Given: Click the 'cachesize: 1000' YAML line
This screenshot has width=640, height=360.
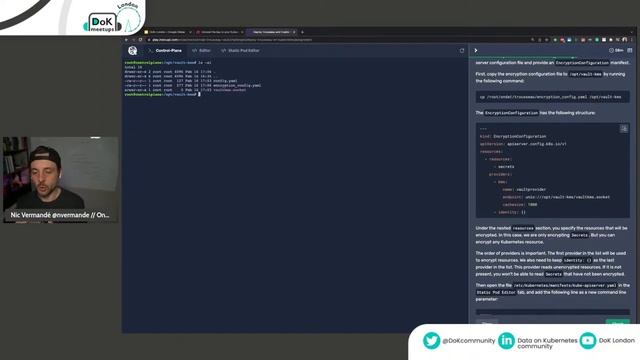Looking at the screenshot, I should coord(520,204).
